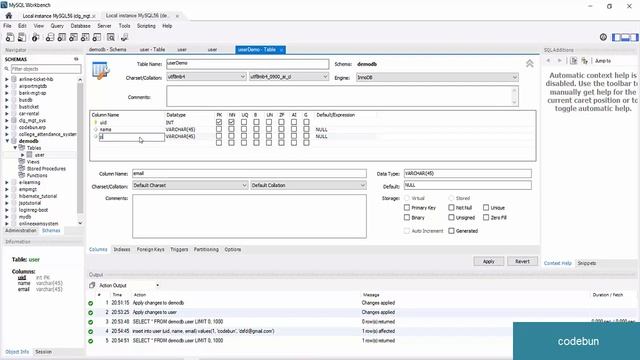This screenshot has height=360, width=640.
Task: Click the create stored procedure toolbar icon
Action: point(85,38)
